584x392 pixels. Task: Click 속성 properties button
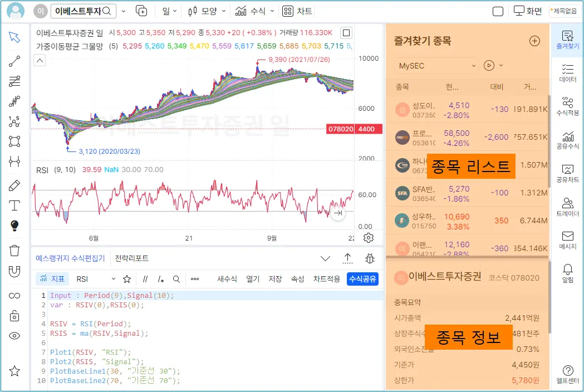pyautogui.click(x=298, y=279)
